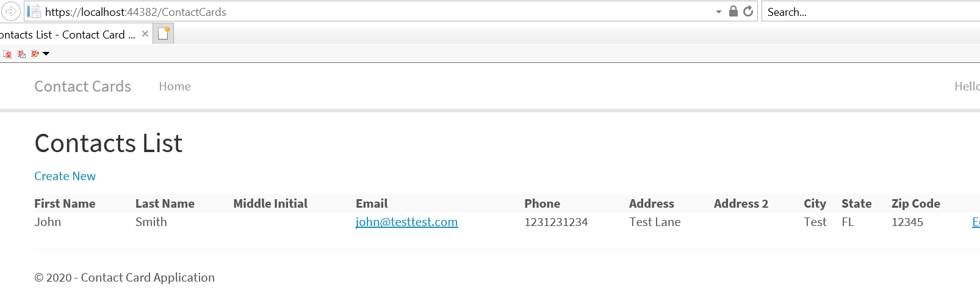
Task: Close the Contacts List browser tab
Action: 145,34
